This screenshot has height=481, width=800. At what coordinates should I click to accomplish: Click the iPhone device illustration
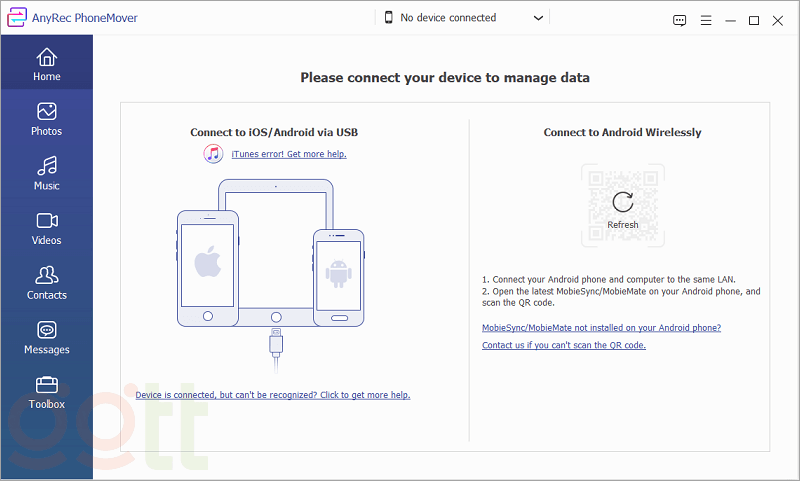point(207,267)
